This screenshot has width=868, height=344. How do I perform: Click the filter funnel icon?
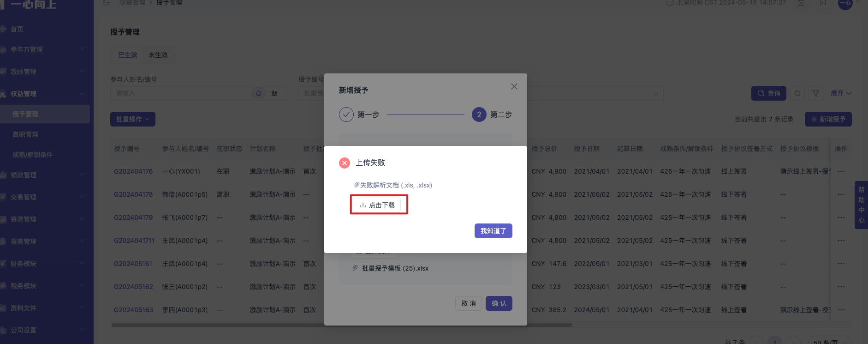[816, 93]
